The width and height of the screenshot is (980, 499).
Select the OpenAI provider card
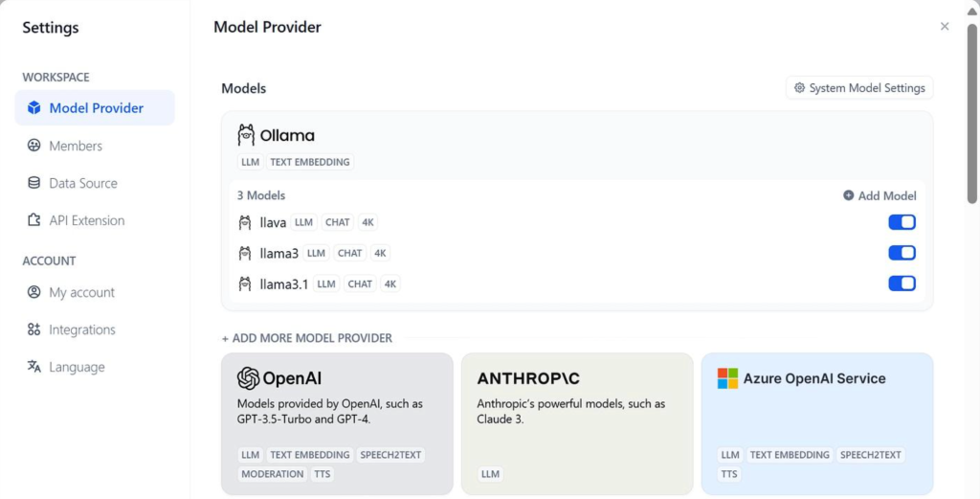pyautogui.click(x=337, y=423)
